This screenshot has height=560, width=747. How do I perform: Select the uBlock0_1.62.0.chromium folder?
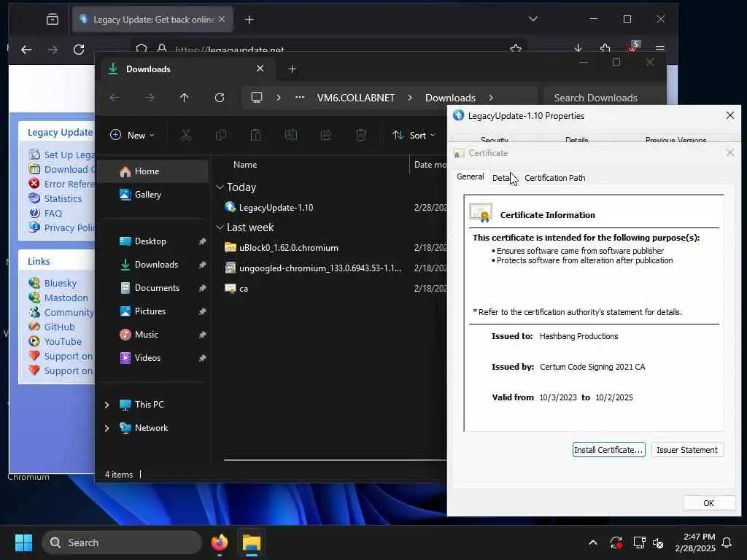(x=289, y=248)
